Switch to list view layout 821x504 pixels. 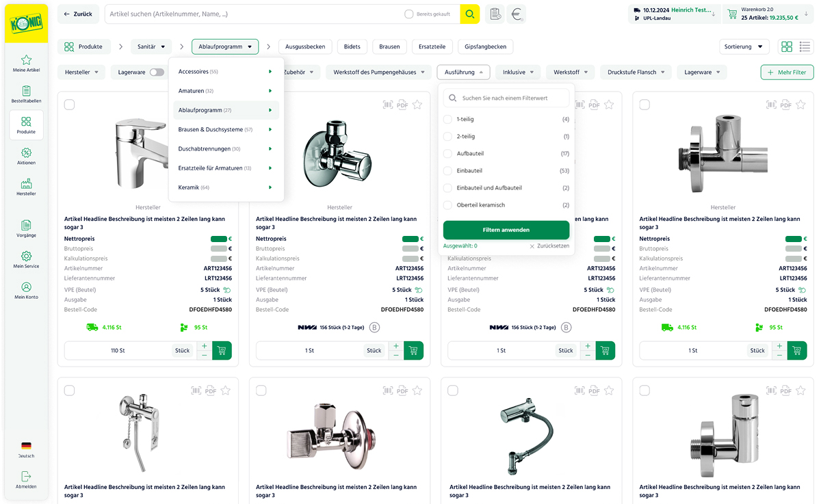[x=805, y=47]
